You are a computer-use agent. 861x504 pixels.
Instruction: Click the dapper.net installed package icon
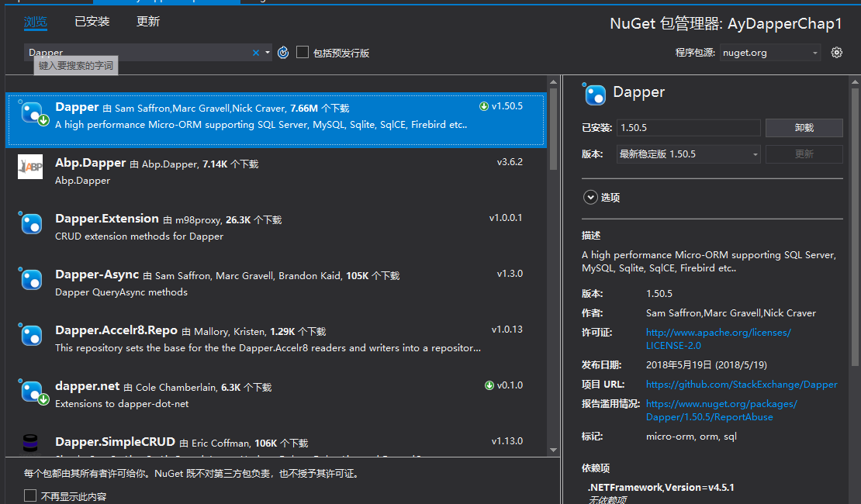32,392
